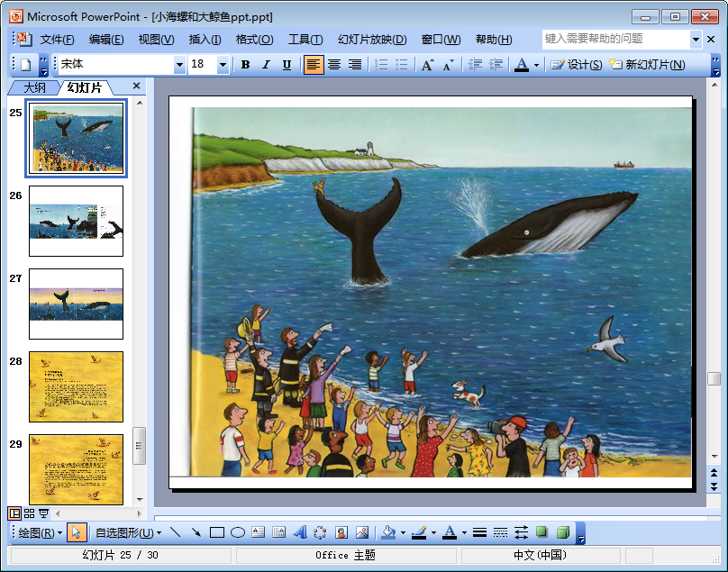Viewport: 728px width, 572px height.
Task: Open the font name dropdown showing 宋体
Action: 179,65
